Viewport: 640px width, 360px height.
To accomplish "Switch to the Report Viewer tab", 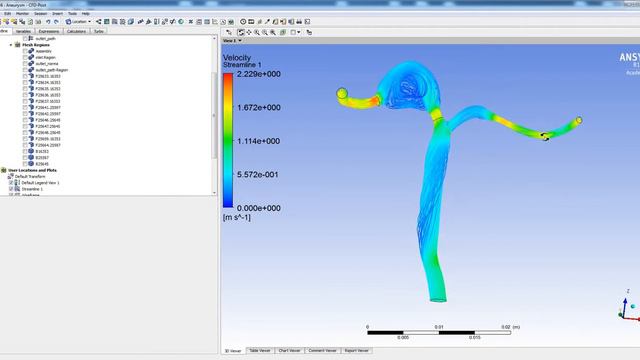I will point(357,351).
